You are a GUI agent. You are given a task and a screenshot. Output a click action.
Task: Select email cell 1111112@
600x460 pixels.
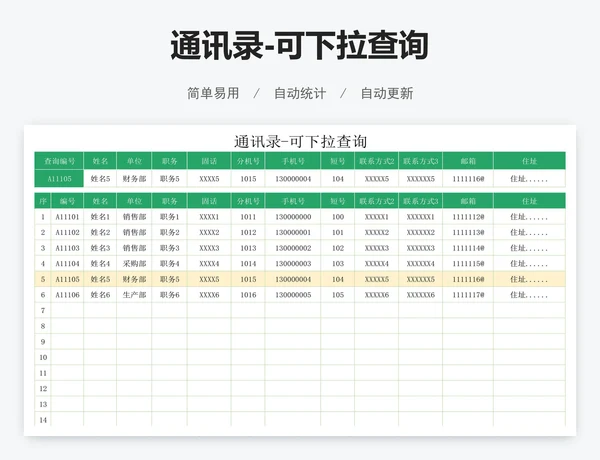tap(468, 217)
